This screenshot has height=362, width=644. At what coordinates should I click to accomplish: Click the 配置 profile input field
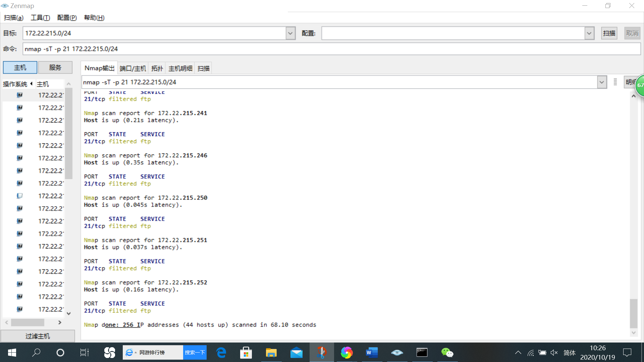453,33
